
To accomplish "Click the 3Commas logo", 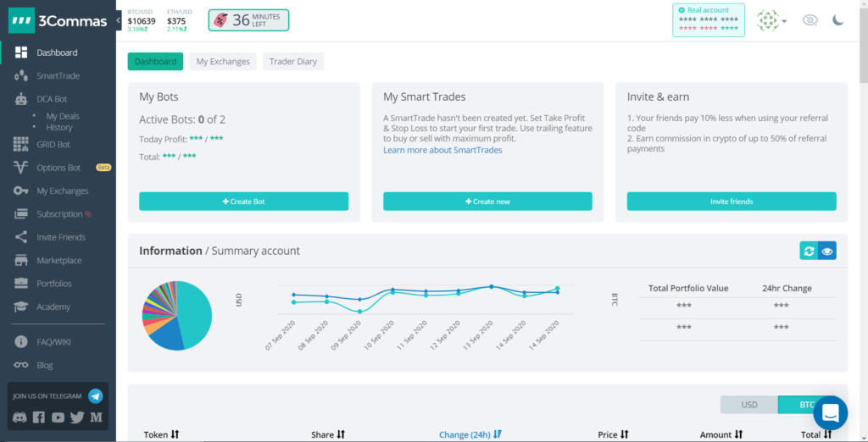I will coord(58,21).
